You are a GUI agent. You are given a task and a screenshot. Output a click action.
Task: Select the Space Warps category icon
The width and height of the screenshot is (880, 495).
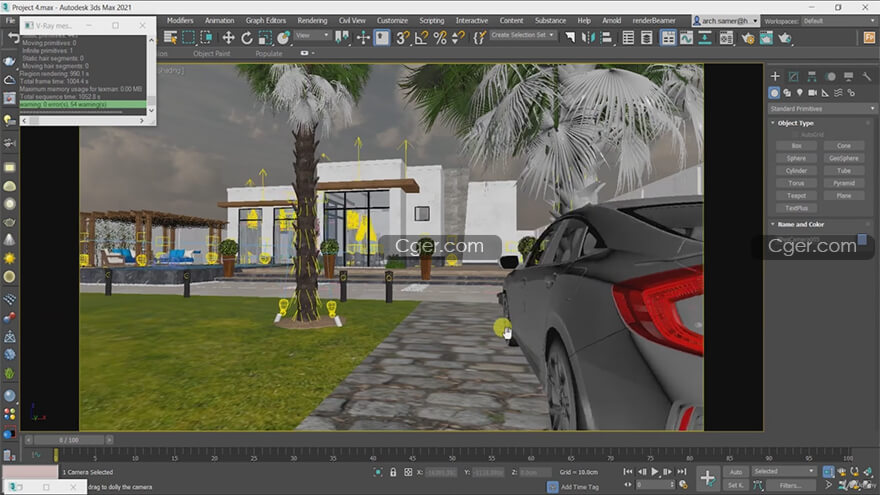[838, 93]
